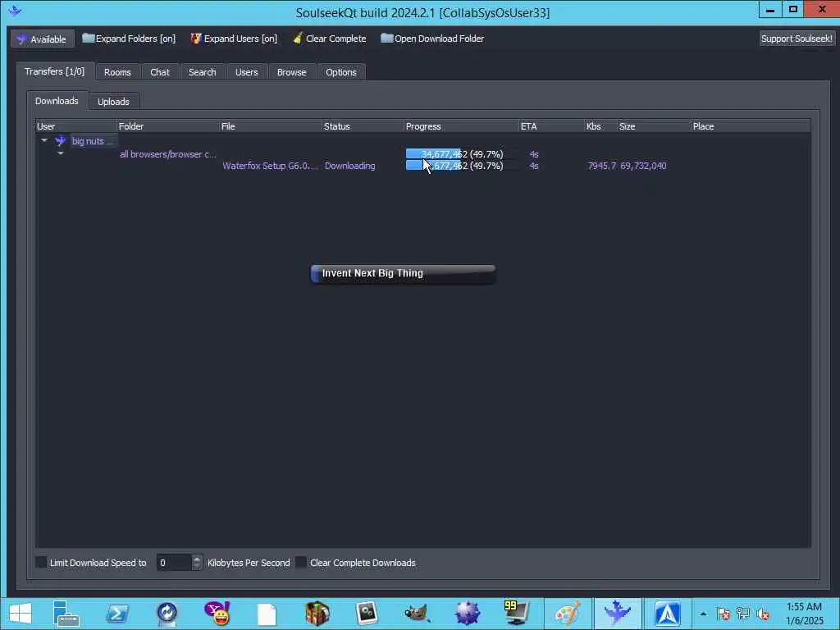Image resolution: width=840 pixels, height=630 pixels.
Task: Open the Windows Start button
Action: tap(21, 614)
